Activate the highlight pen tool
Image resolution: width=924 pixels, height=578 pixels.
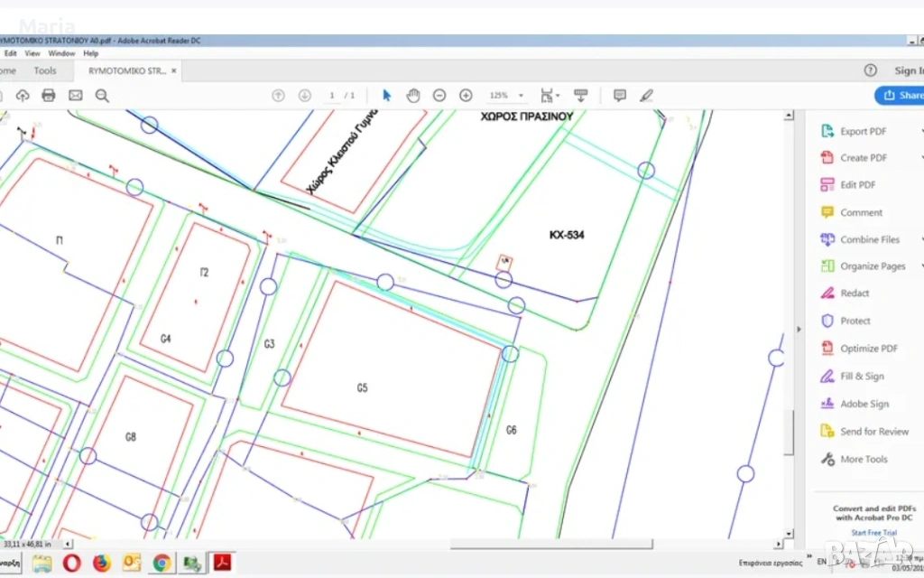pyautogui.click(x=646, y=95)
